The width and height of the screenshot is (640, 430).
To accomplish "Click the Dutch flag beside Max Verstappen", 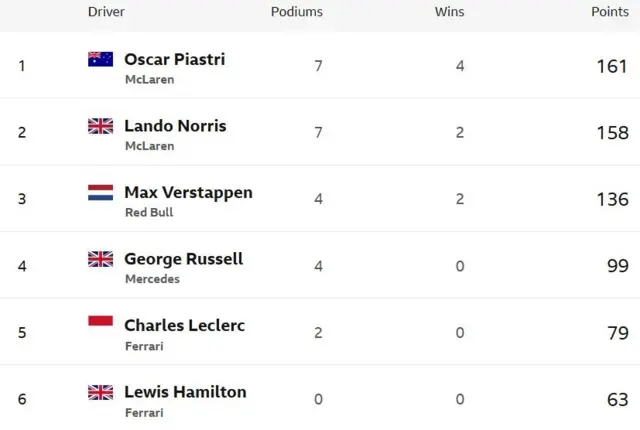I will click(x=100, y=193).
